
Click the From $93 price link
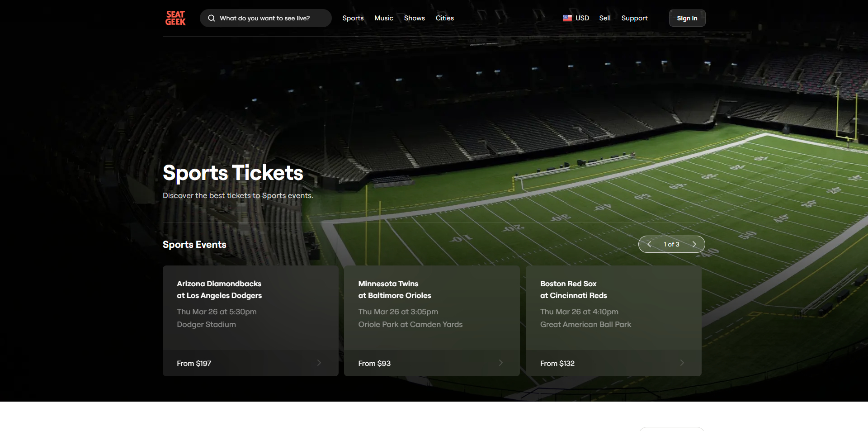click(374, 363)
